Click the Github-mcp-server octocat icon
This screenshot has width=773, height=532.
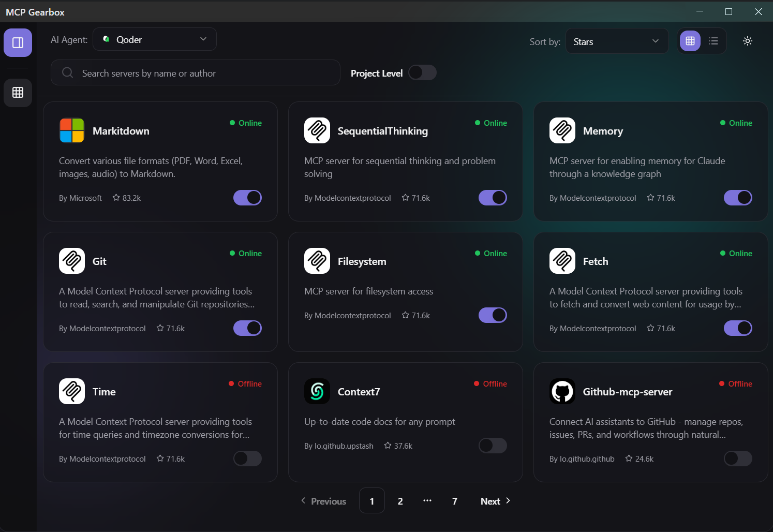(x=562, y=391)
